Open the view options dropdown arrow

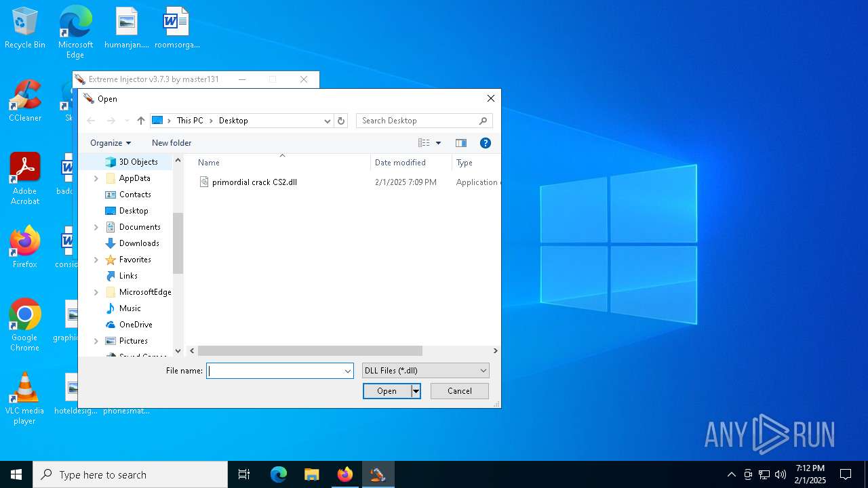(438, 143)
